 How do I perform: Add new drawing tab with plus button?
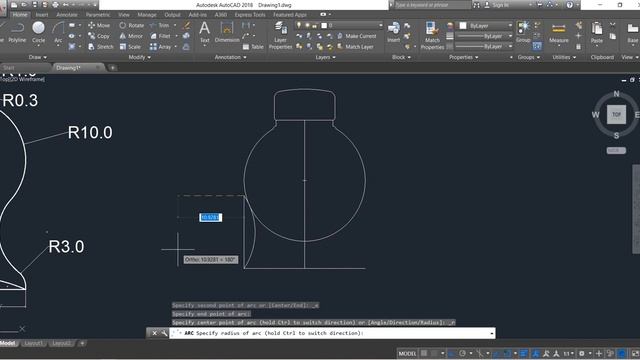(113, 68)
